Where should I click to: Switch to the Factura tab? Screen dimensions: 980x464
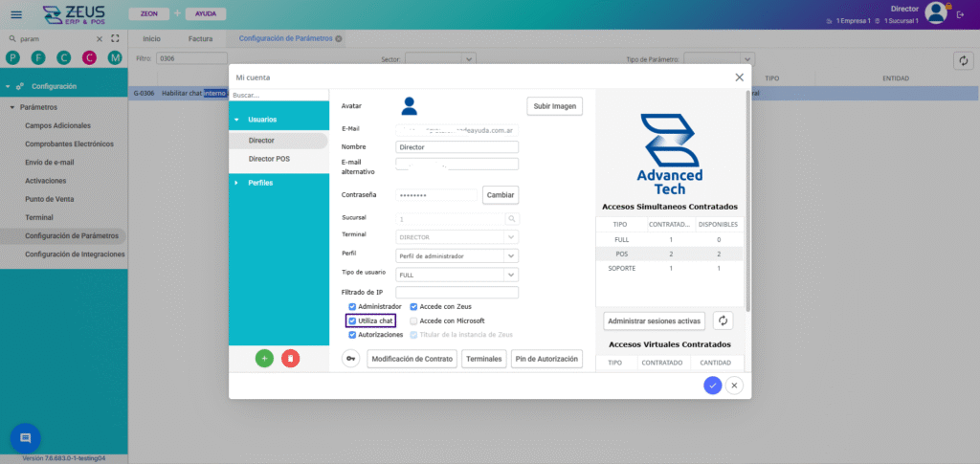tap(200, 38)
